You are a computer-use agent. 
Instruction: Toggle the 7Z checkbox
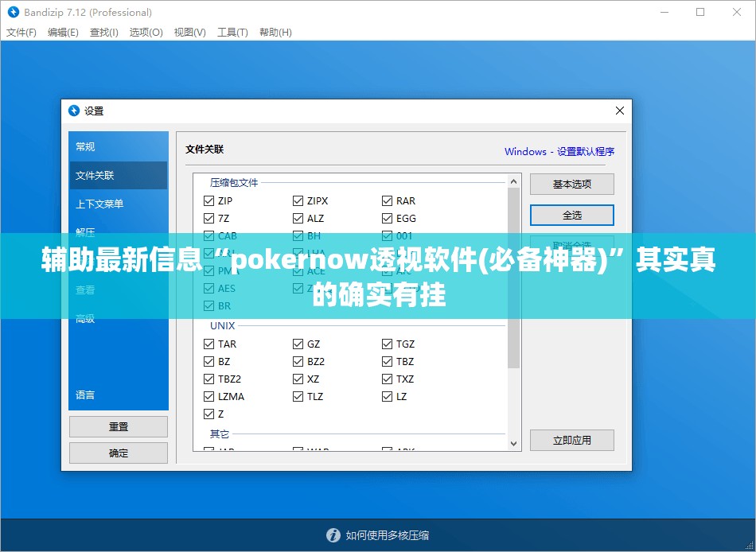click(x=208, y=219)
